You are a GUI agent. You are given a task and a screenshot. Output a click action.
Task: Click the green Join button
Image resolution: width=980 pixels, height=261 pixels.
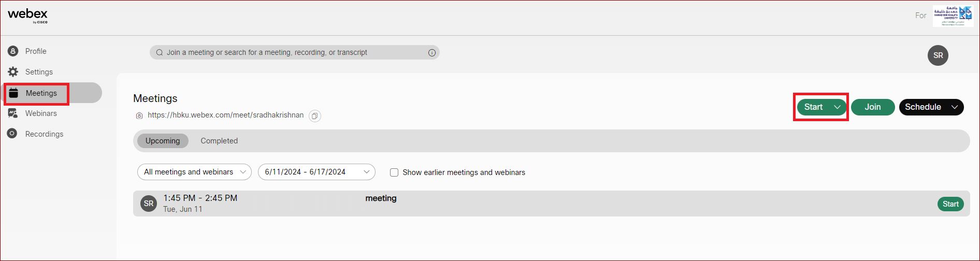click(x=873, y=107)
